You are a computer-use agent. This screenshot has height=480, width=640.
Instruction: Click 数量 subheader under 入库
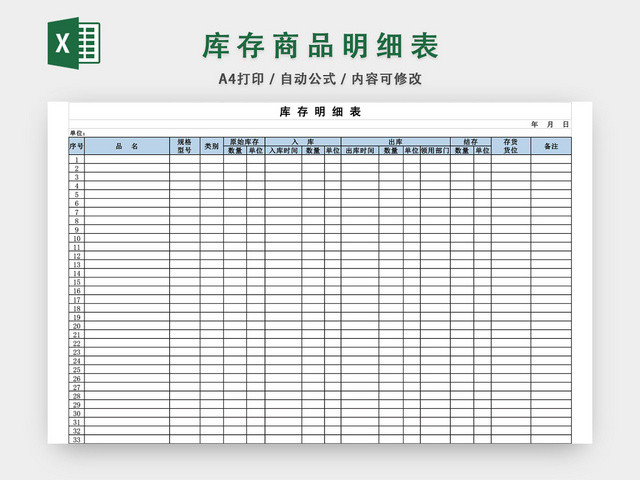[x=313, y=150]
